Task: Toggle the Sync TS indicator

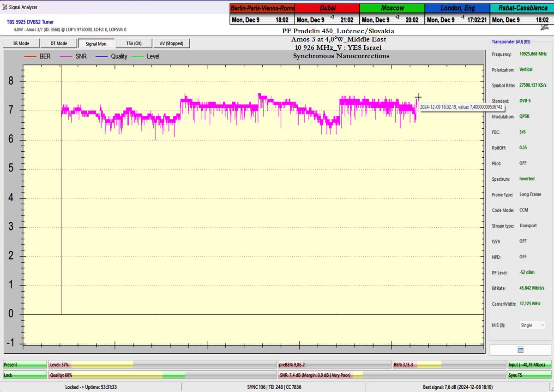Action: click(x=529, y=375)
